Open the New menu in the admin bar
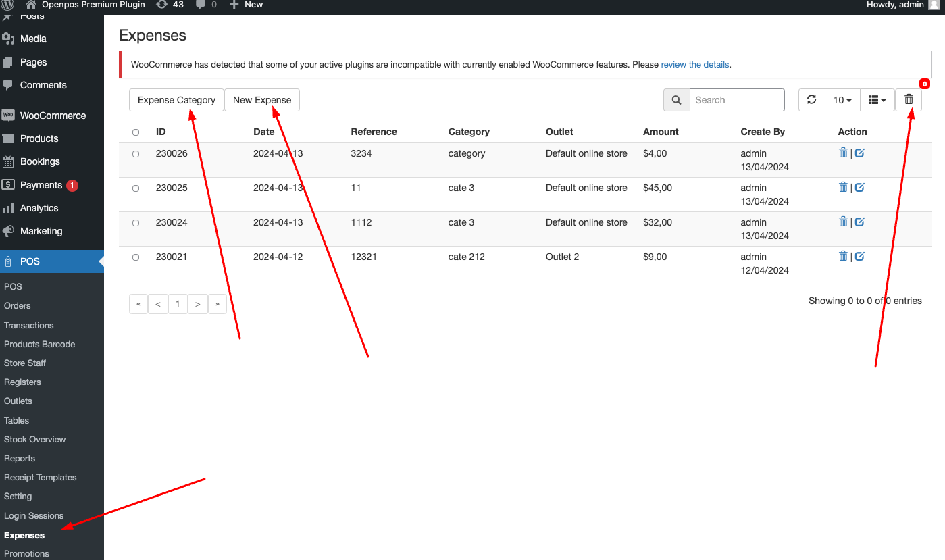The image size is (945, 560). [245, 5]
